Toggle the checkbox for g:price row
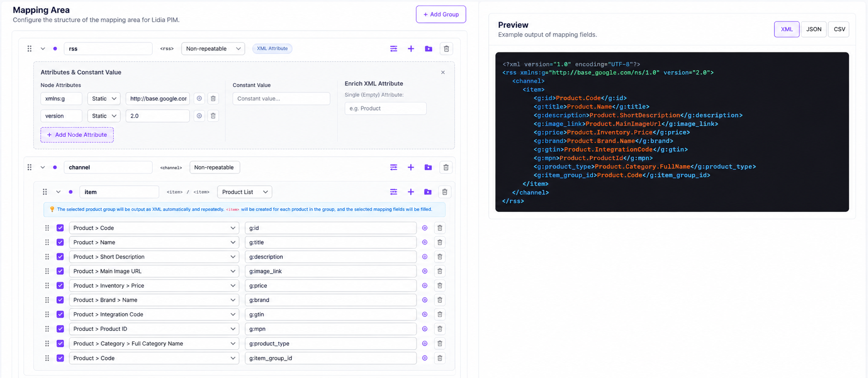868x378 pixels. click(60, 286)
